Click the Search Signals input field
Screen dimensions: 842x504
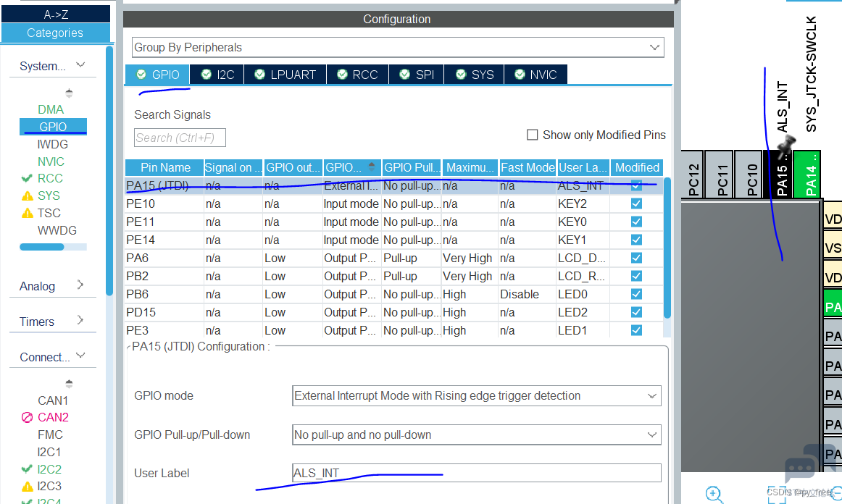tap(180, 138)
